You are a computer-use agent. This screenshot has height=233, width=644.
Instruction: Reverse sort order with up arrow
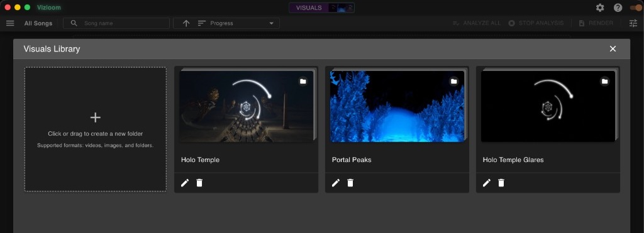point(186,23)
